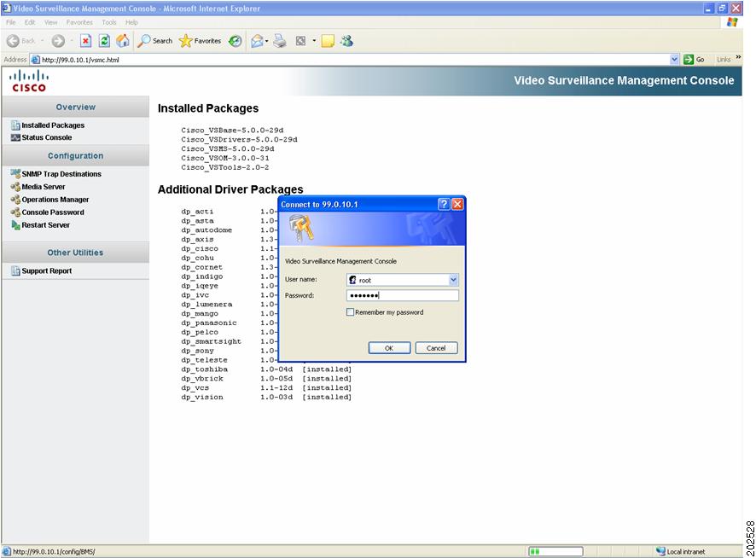Screen dimensions: 756x558
Task: Click the page icon in the address bar
Action: coord(35,60)
